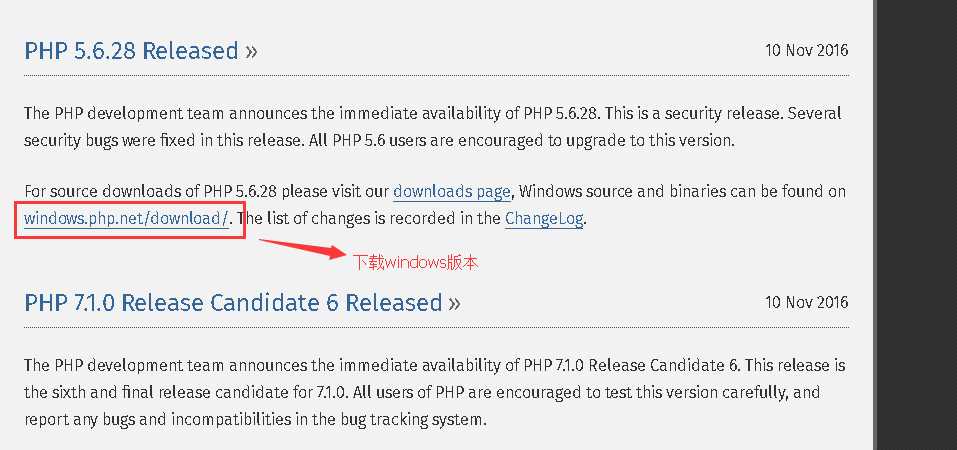The width and height of the screenshot is (957, 450).
Task: Click the dotted divider under PHP 7.1.0 heading
Action: click(x=436, y=327)
